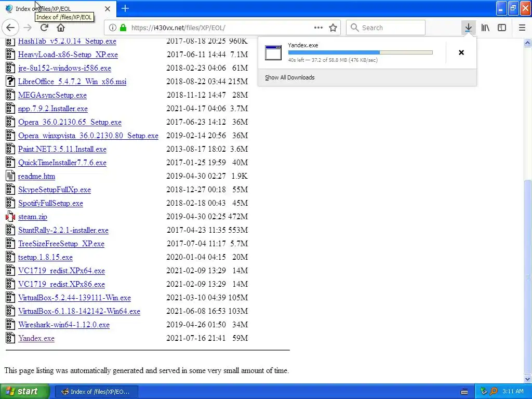Viewport: 532px width, 399px height.
Task: Download MEGAsyncSetup.exe
Action: pos(52,96)
